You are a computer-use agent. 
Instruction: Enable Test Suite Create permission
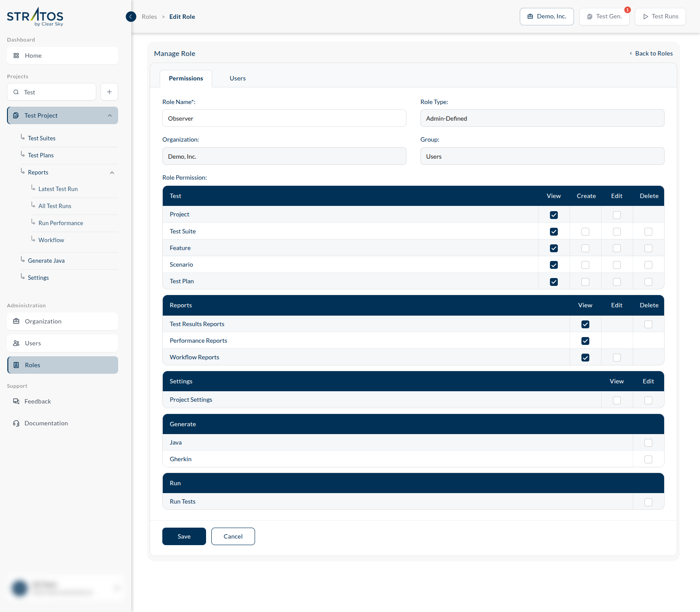tap(585, 232)
